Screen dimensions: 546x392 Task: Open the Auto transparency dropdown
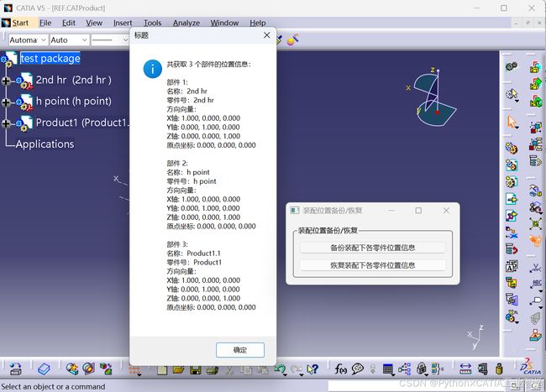(69, 40)
